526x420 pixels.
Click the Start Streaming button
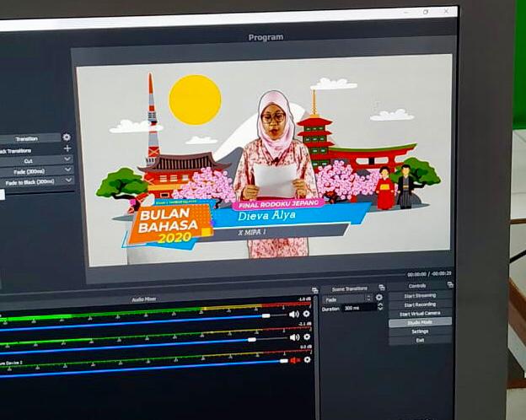[x=420, y=295]
